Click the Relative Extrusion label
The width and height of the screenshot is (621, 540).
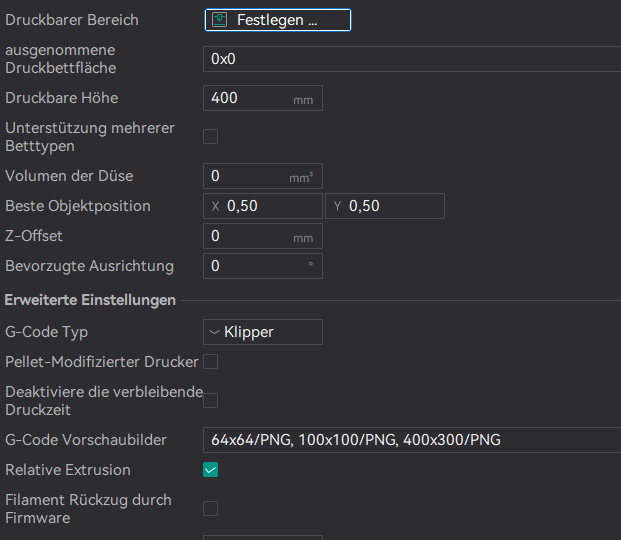pos(68,470)
